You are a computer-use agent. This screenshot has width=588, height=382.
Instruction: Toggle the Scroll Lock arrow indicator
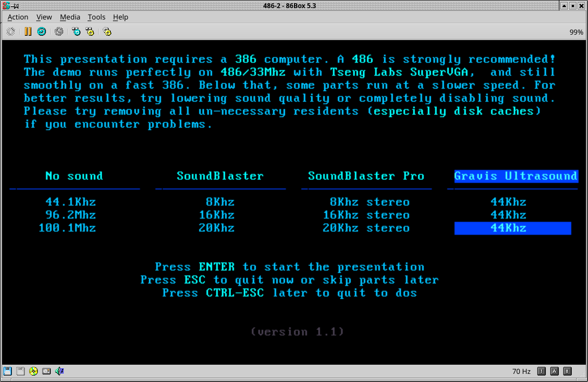pos(568,371)
